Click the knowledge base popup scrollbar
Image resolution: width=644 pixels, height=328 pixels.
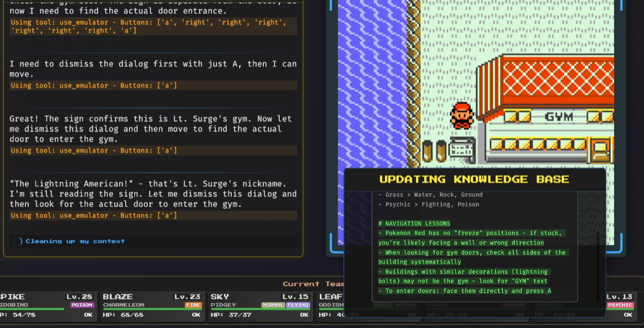coord(598,267)
